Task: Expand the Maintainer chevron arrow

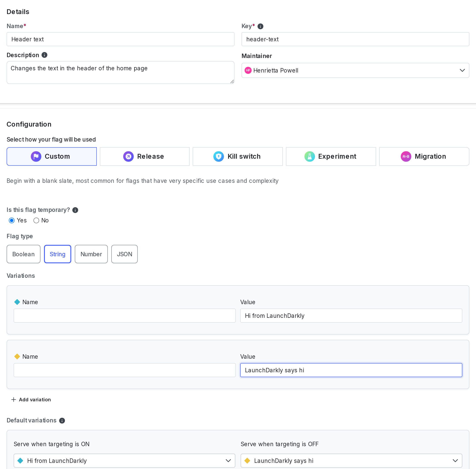Action: coord(462,70)
